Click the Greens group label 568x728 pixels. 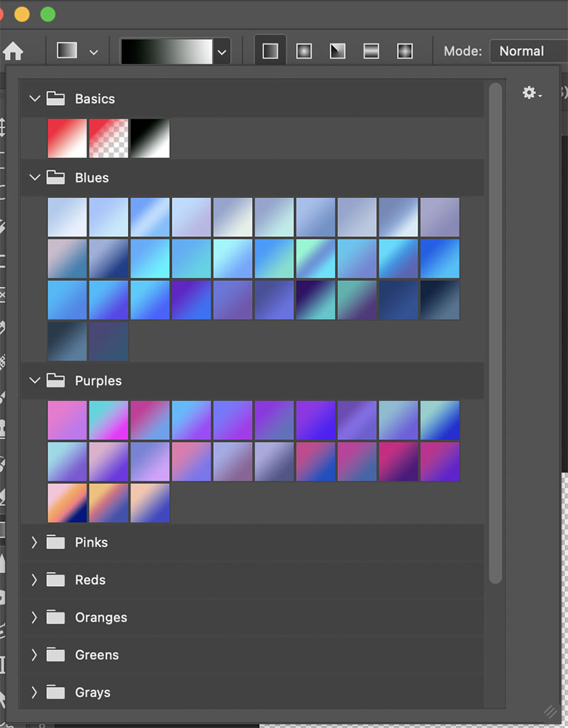[97, 655]
